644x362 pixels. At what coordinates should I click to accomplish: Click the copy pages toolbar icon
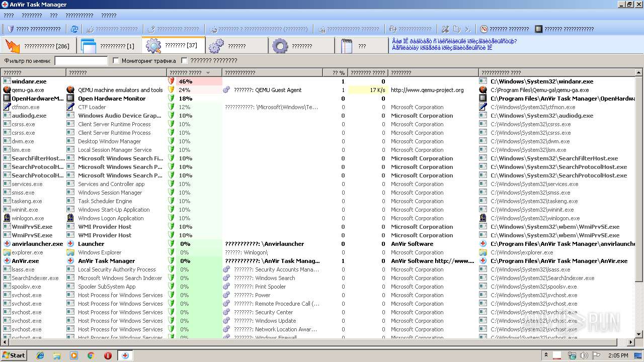(x=456, y=29)
